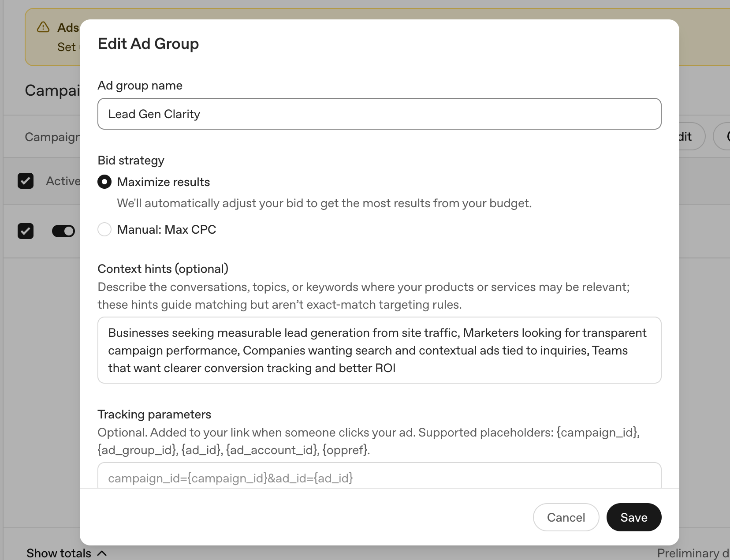730x560 pixels.
Task: Expand totals using the chevron arrow
Action: [x=102, y=553]
